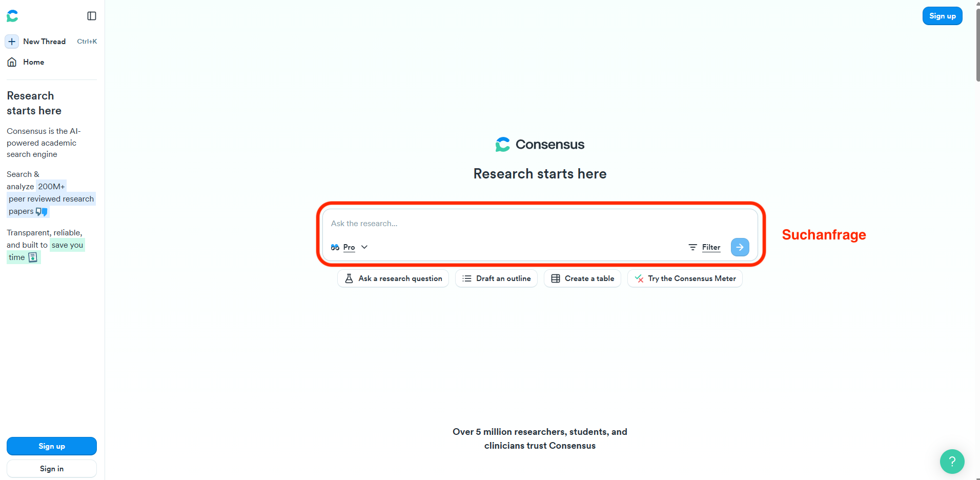Screen dimensions: 980x480
Task: Collapse the sidebar using the panel icon
Action: pos(92,16)
